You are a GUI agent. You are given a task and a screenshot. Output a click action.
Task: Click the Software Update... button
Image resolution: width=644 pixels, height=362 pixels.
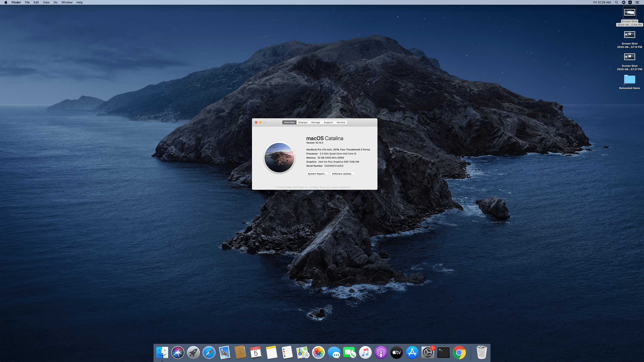[x=342, y=174]
